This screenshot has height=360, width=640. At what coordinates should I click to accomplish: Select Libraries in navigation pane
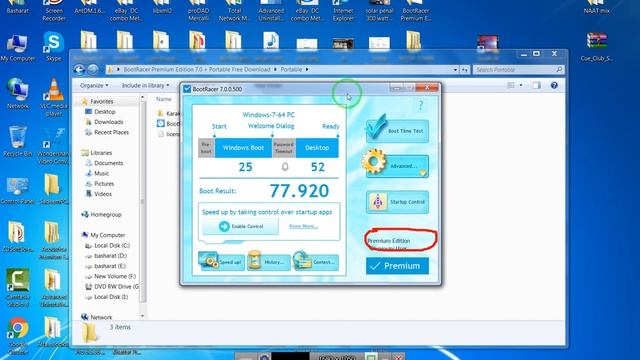click(x=101, y=153)
